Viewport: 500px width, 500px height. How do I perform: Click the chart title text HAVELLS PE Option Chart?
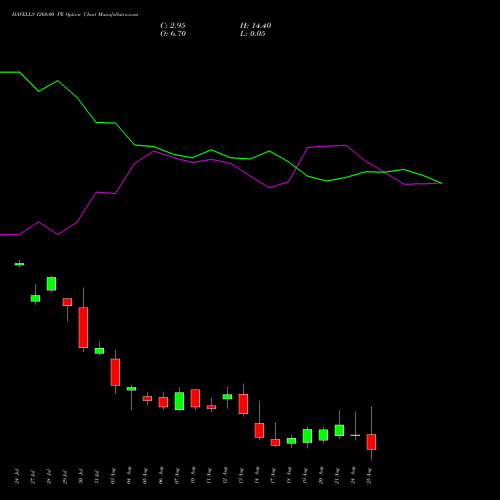click(75, 15)
